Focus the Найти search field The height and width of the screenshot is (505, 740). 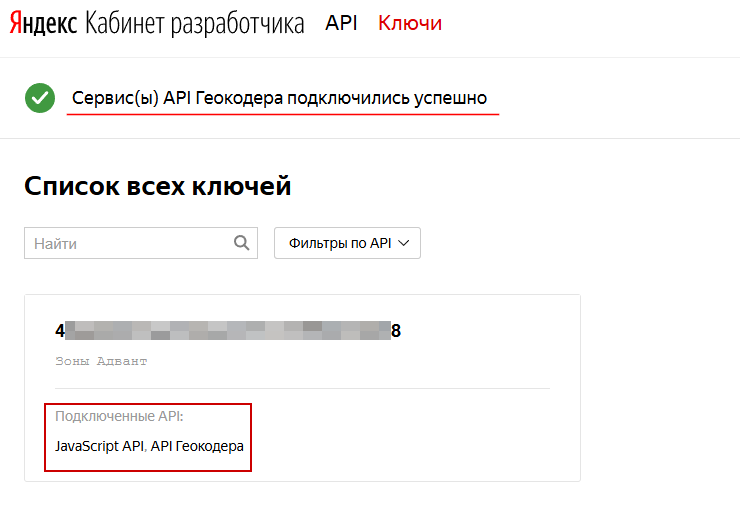click(x=141, y=243)
